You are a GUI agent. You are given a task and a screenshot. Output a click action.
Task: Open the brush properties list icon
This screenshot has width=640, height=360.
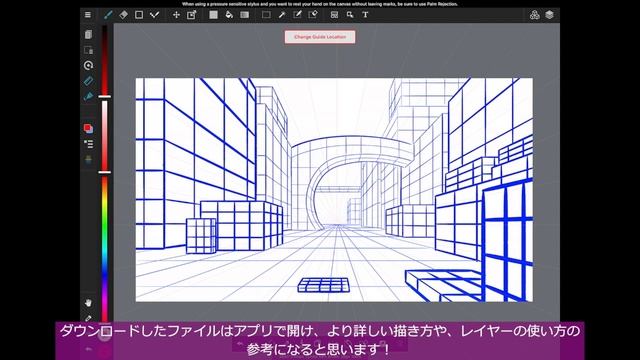click(88, 144)
